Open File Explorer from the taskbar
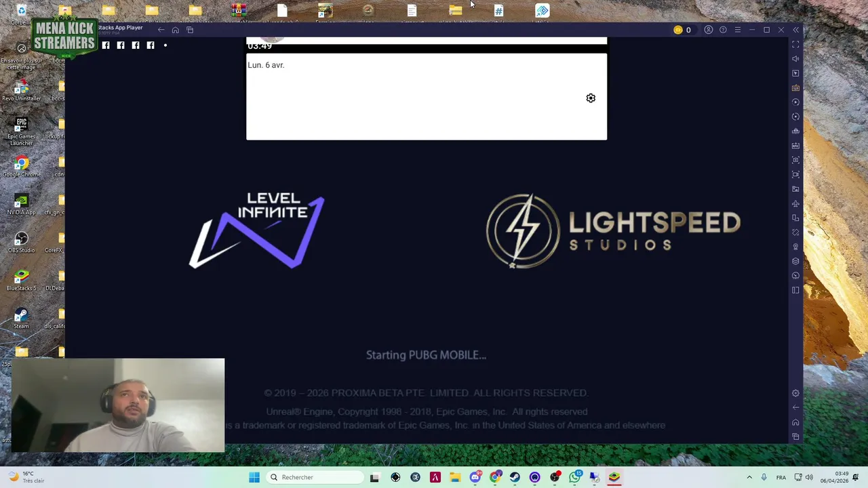Viewport: 868px width, 488px height. point(455,477)
